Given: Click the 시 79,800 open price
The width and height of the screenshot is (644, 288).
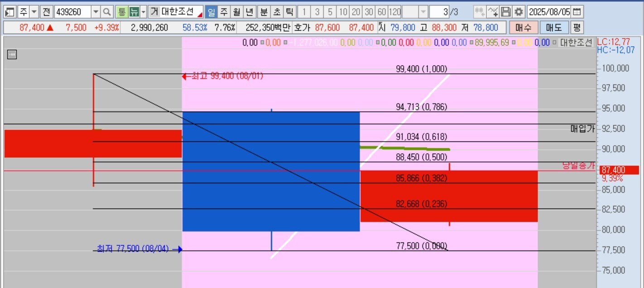Looking at the screenshot, I should pos(396,28).
